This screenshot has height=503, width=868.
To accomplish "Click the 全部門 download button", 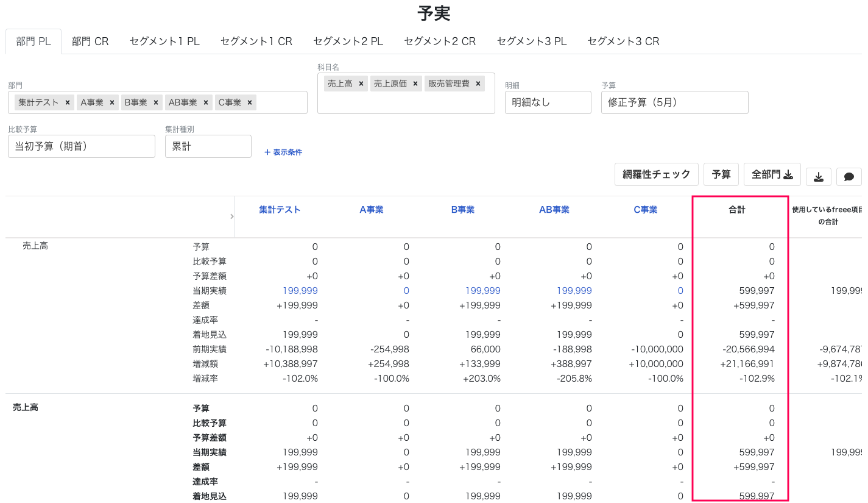I will (772, 174).
